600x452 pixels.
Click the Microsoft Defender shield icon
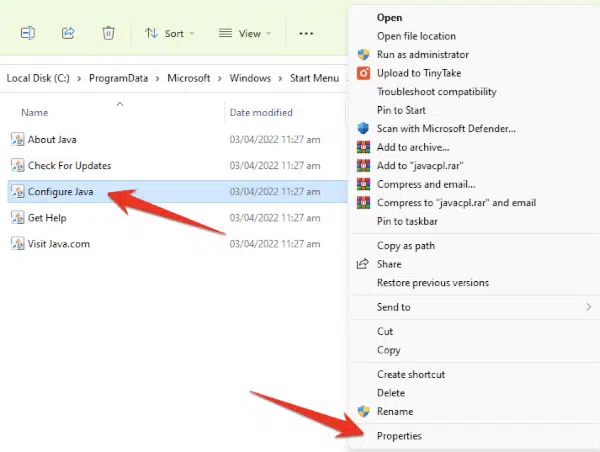(363, 128)
